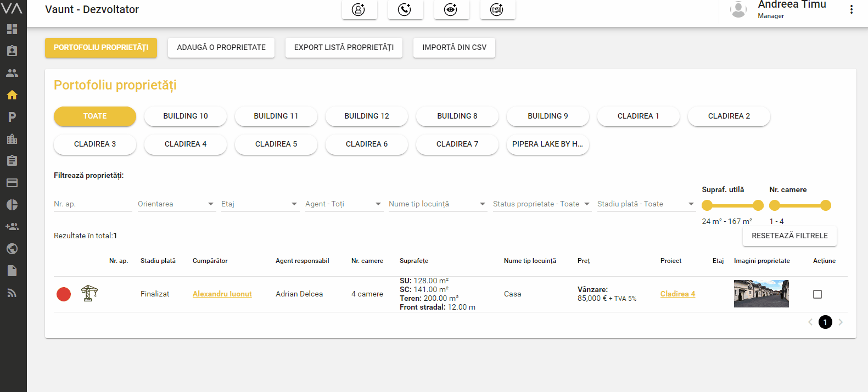868x392 pixels.
Task: Open the parking 'P' sidebar icon
Action: (12, 117)
